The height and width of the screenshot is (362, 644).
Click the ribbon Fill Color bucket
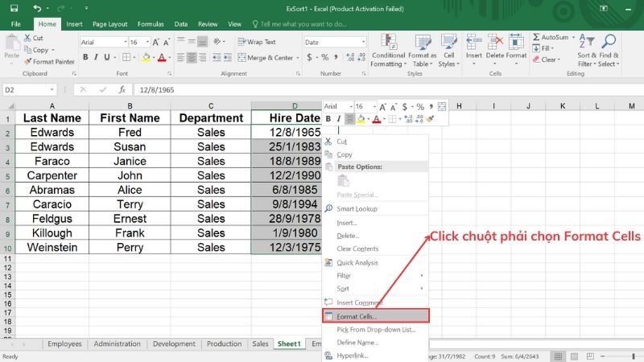point(146,57)
